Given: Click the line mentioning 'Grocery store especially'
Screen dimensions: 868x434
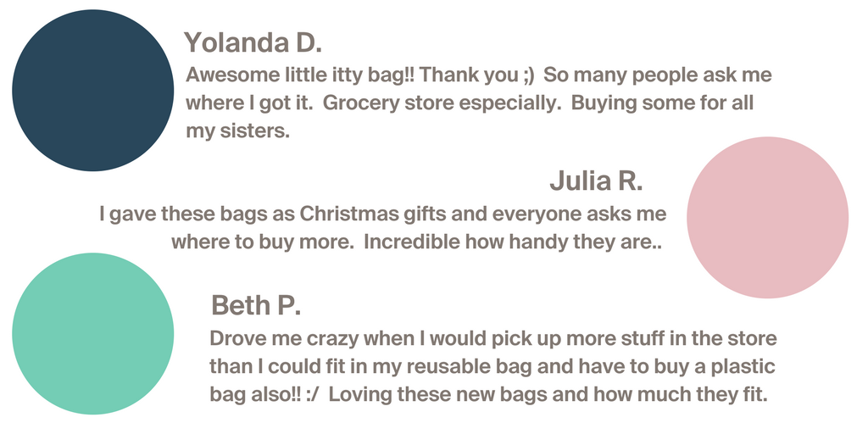Looking at the screenshot, I should pos(470,103).
